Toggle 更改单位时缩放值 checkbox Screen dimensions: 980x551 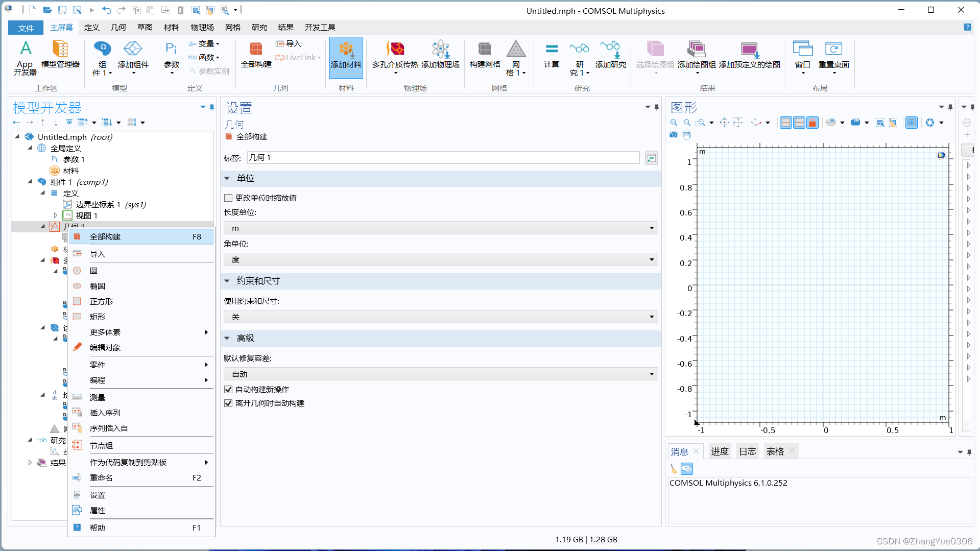tap(228, 198)
